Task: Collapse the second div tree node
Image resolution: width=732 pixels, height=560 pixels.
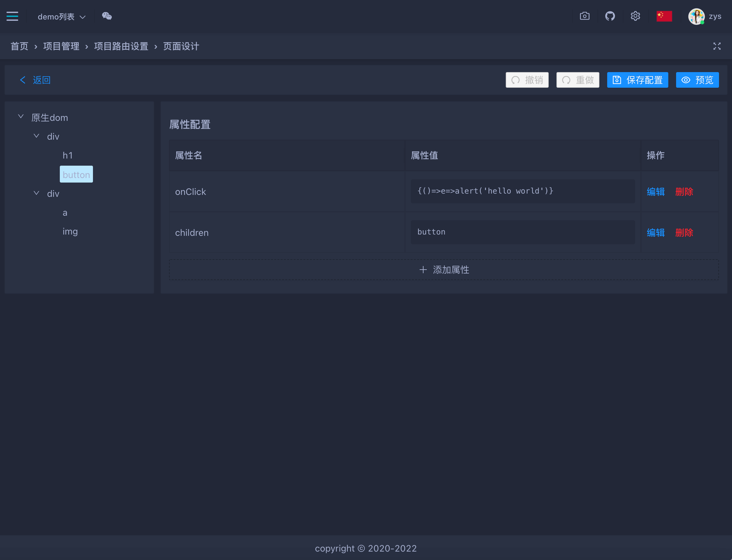Action: pos(36,193)
